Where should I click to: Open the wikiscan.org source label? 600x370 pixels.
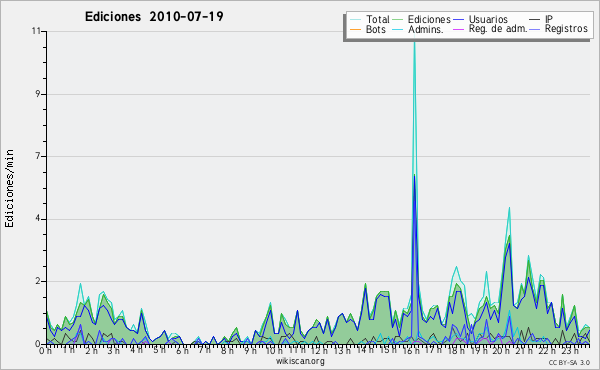click(300, 361)
